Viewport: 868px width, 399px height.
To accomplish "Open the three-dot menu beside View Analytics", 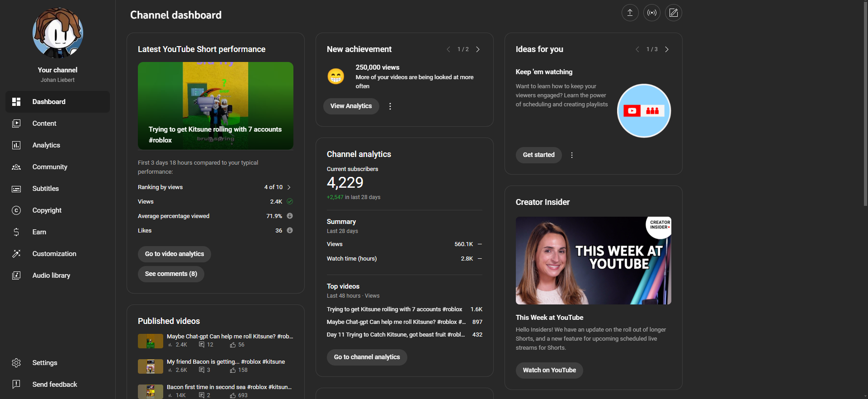I will coord(390,106).
